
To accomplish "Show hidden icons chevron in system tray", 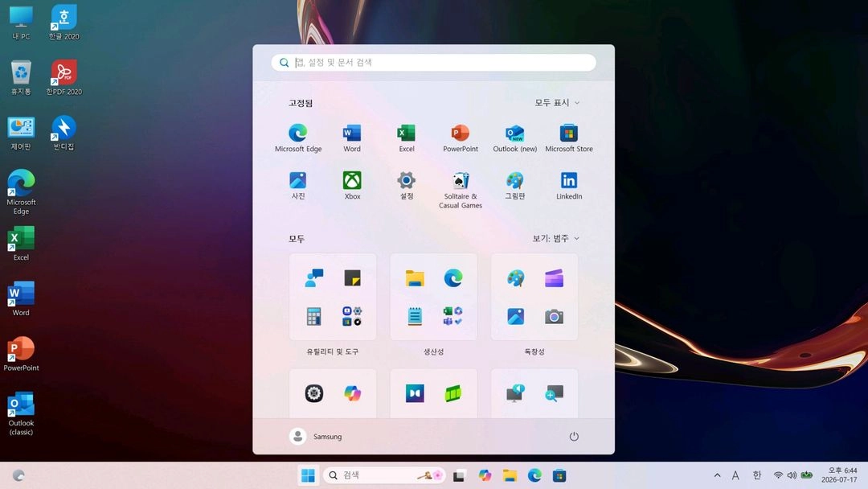I will coord(718,475).
